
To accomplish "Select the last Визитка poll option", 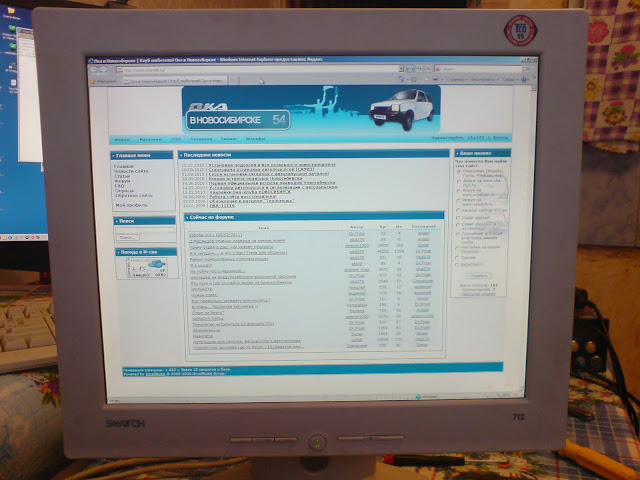I will (x=457, y=265).
